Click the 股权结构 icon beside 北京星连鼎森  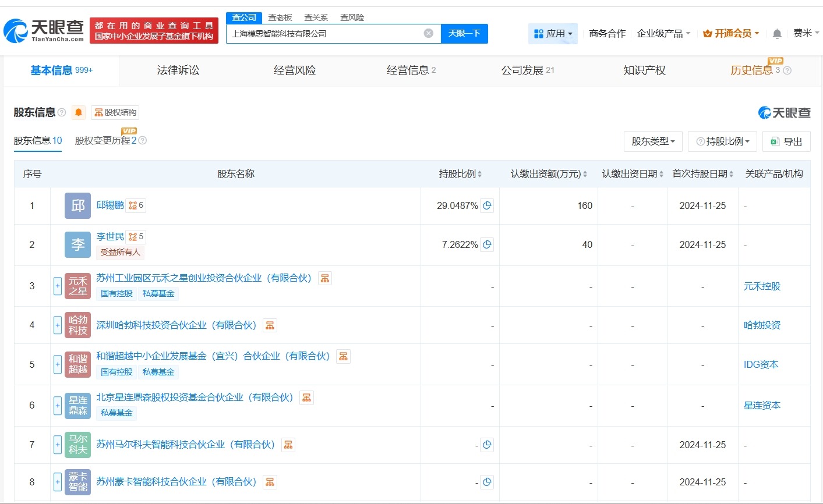[306, 397]
